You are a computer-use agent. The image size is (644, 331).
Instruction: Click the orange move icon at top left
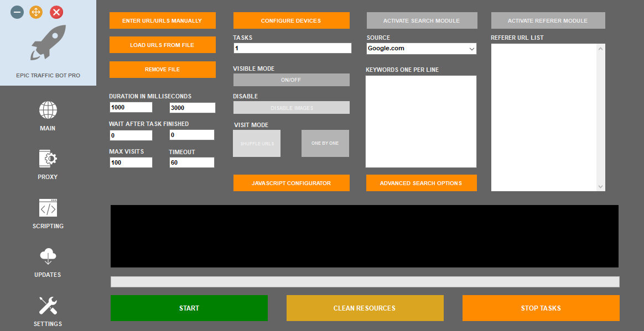pyautogui.click(x=35, y=11)
